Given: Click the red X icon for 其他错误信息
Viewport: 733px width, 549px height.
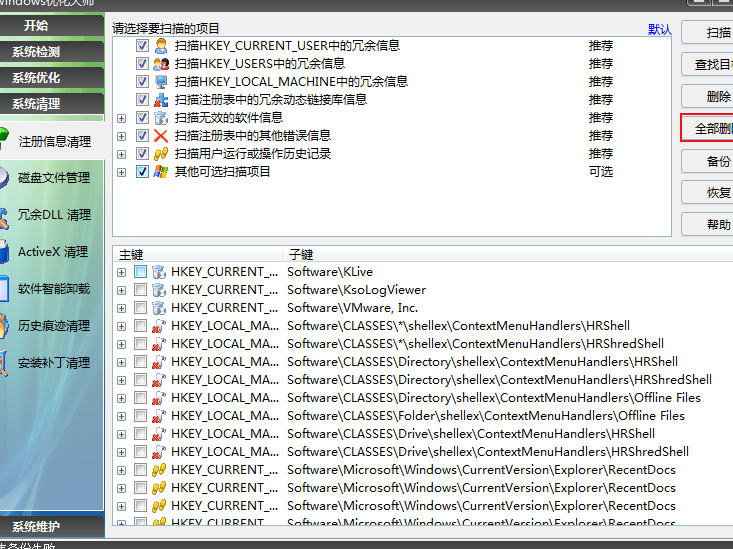Looking at the screenshot, I should [161, 136].
